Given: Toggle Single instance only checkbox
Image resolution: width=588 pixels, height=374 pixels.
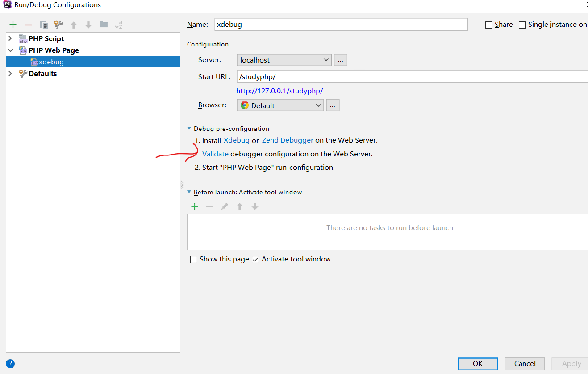Looking at the screenshot, I should tap(522, 25).
